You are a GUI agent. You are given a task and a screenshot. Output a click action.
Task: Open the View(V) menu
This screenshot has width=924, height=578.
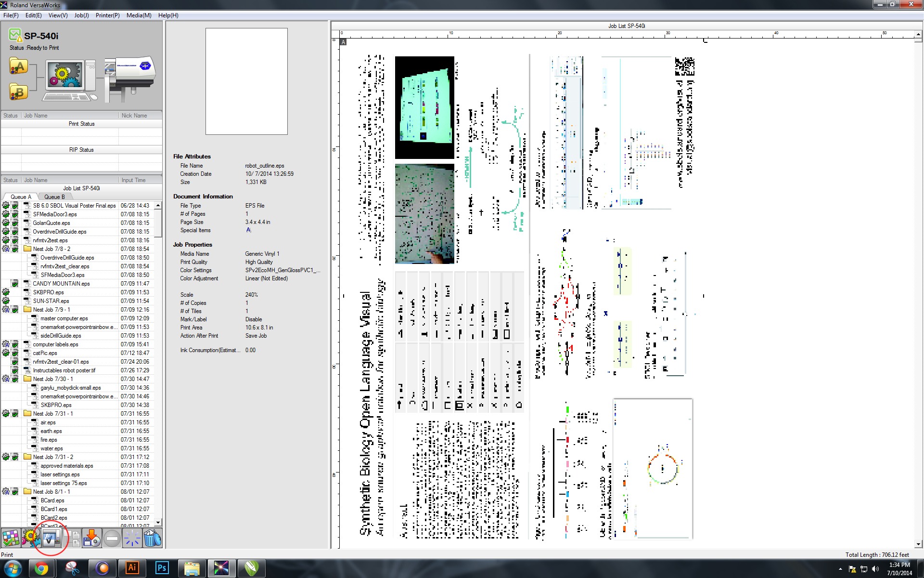[58, 15]
